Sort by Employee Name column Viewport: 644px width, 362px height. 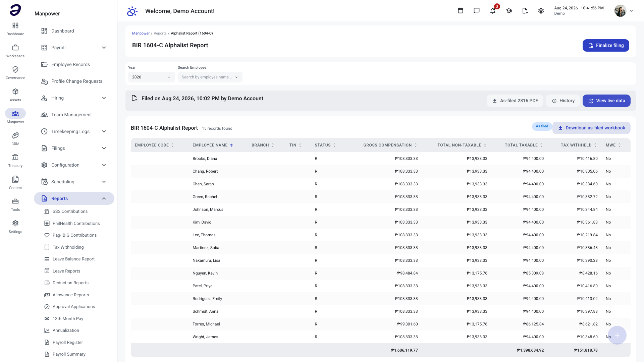click(x=213, y=145)
